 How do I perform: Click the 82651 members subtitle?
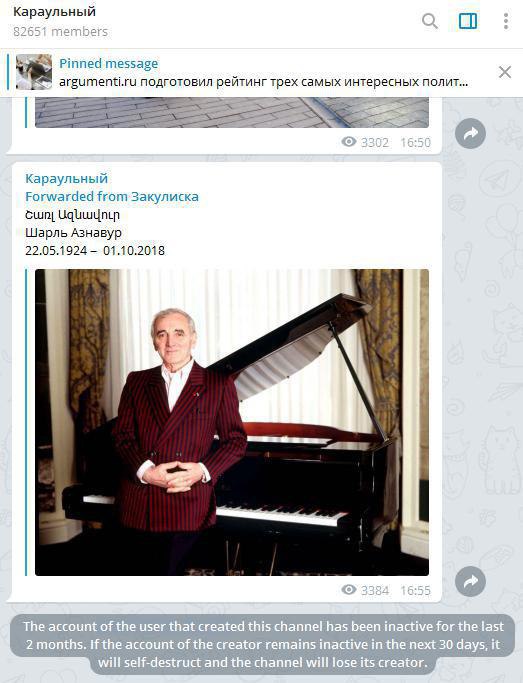click(61, 31)
